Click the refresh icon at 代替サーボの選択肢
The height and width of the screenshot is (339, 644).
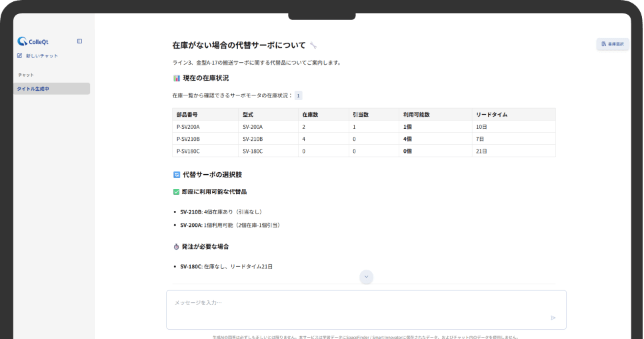click(176, 174)
